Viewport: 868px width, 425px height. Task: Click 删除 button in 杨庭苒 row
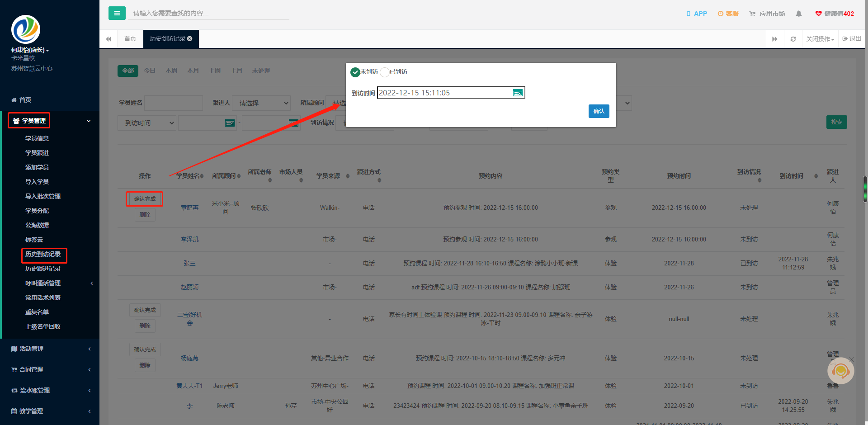point(145,365)
